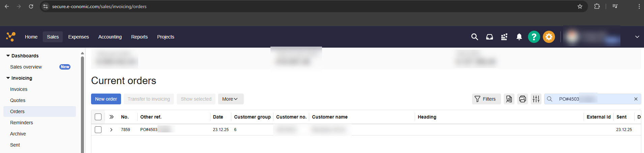644x153 pixels.
Task: Select the checkbox for order 7859
Action: point(98,130)
